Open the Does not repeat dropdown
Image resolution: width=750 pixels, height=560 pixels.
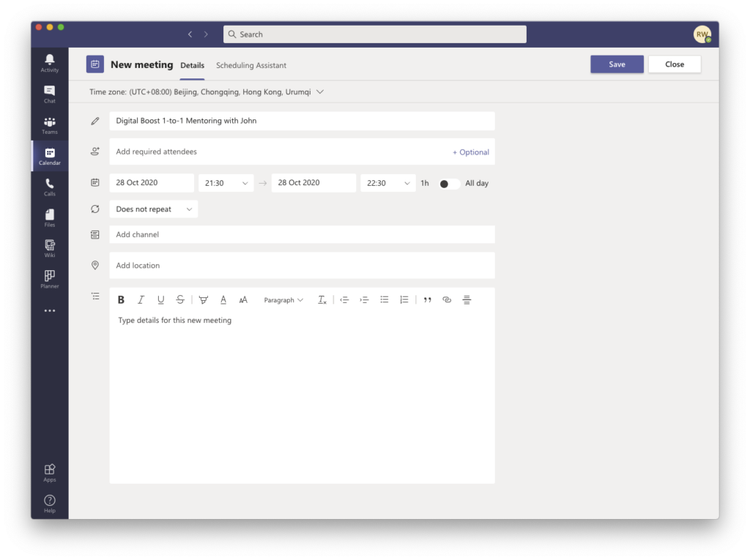click(154, 209)
